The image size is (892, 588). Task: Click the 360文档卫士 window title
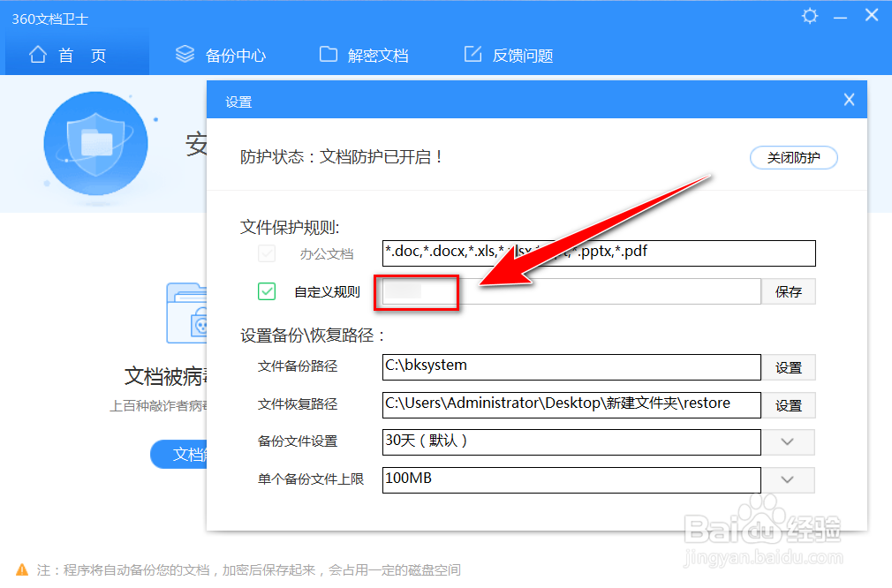click(x=50, y=19)
